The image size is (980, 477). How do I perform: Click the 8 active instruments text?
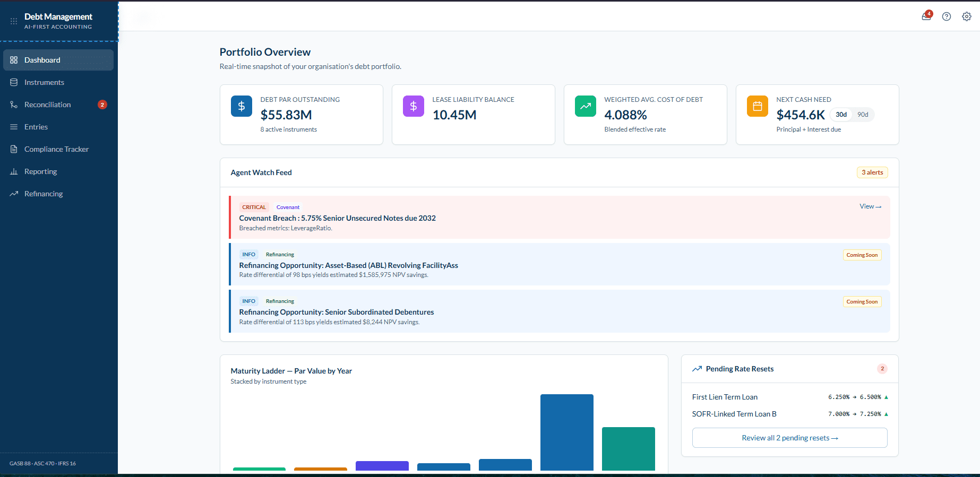(288, 129)
